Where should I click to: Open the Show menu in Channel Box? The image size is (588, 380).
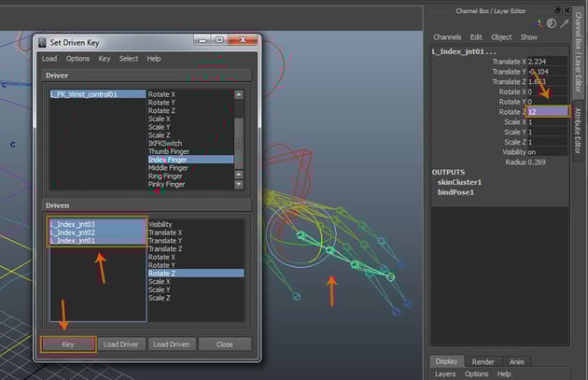[x=529, y=37]
